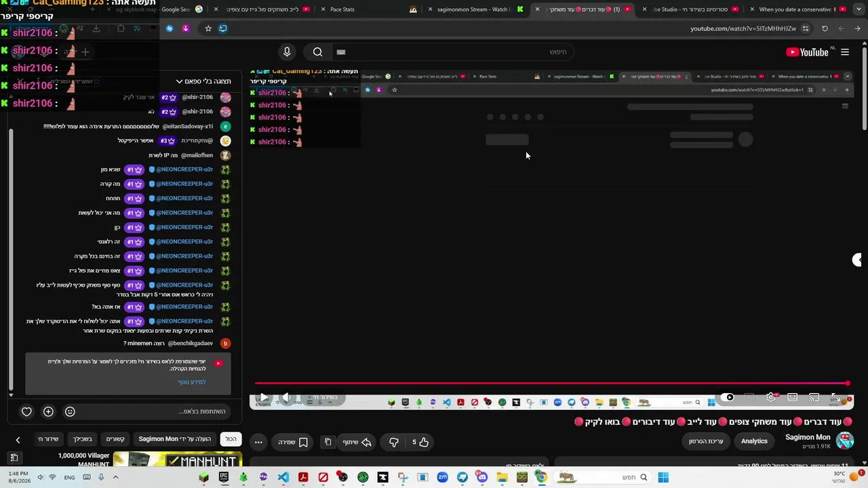Like the video with the thumbs-up
The height and width of the screenshot is (488, 868).
click(x=420, y=442)
